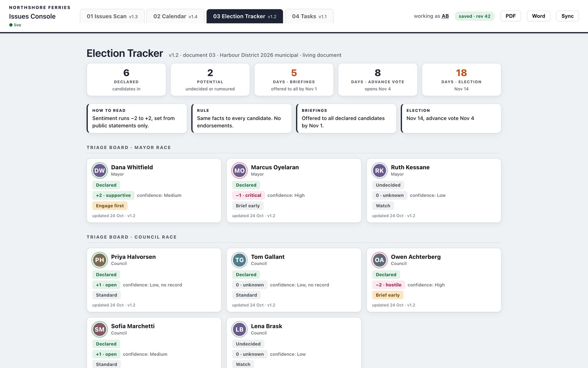This screenshot has width=588, height=368.
Task: Click Tom Gallant's name
Action: 268,257
